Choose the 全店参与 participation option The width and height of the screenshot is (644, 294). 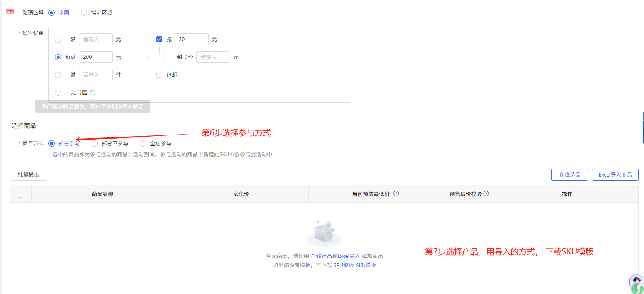pos(143,144)
